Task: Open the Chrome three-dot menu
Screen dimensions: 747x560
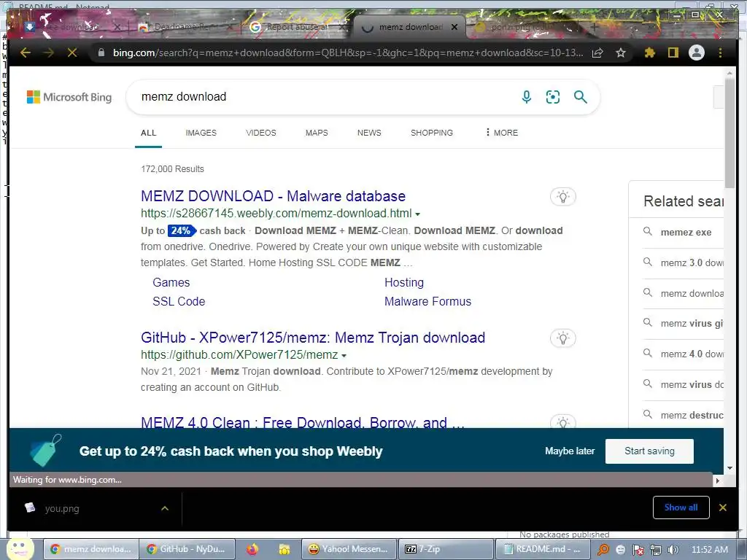Action: tap(720, 52)
